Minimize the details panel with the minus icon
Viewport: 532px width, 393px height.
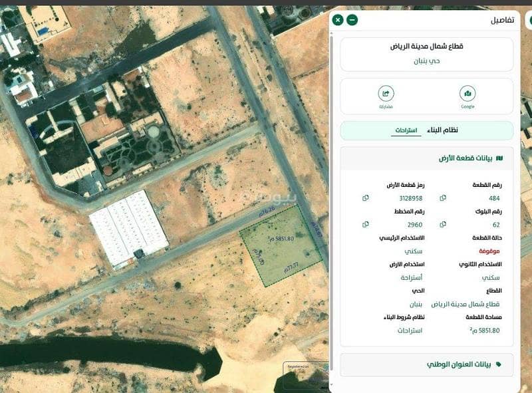tap(352, 20)
